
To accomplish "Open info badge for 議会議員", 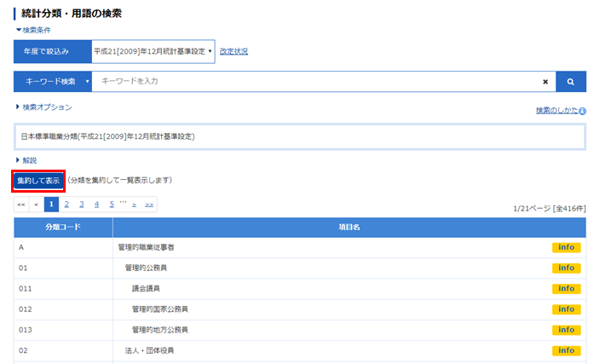I will coord(566,289).
